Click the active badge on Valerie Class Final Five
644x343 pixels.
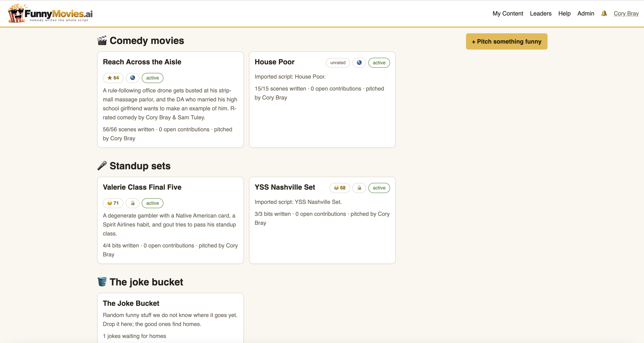click(x=153, y=203)
